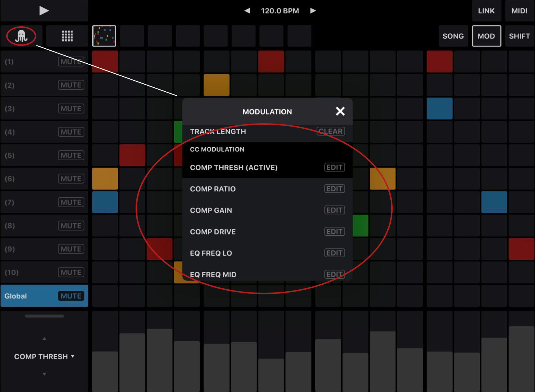Select the active pattern thumbnail
535x392 pixels.
pyautogui.click(x=104, y=36)
